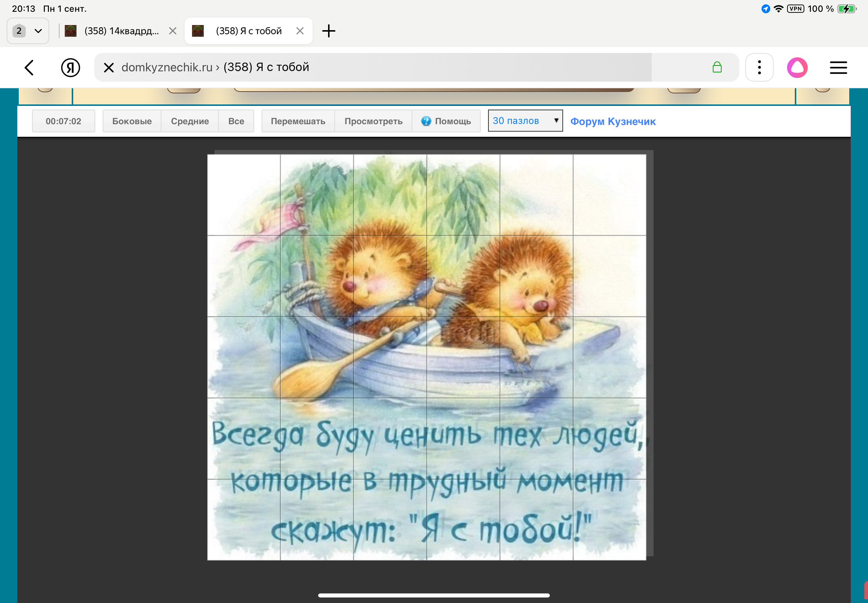
Task: Close the '(358) Я с тобой' tab
Action: click(x=300, y=31)
